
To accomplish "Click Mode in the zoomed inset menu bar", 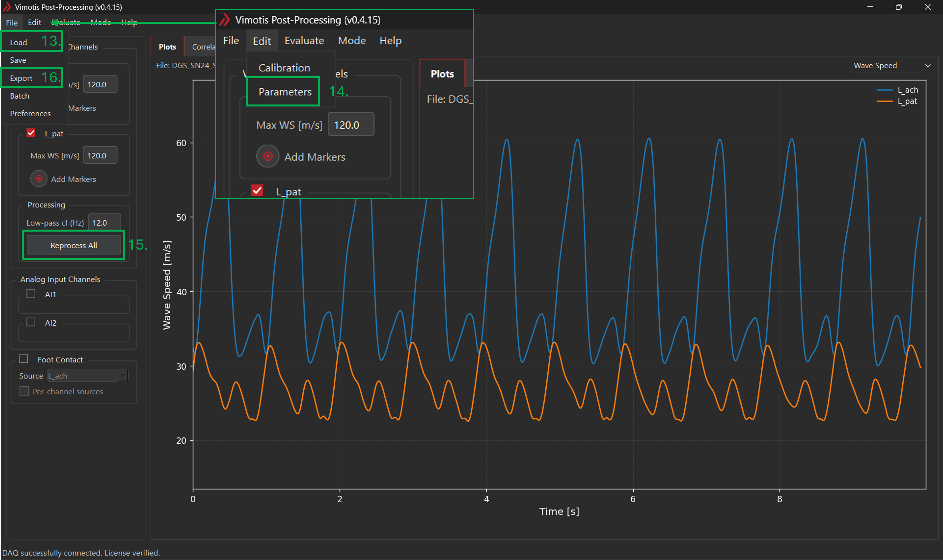I will (352, 40).
